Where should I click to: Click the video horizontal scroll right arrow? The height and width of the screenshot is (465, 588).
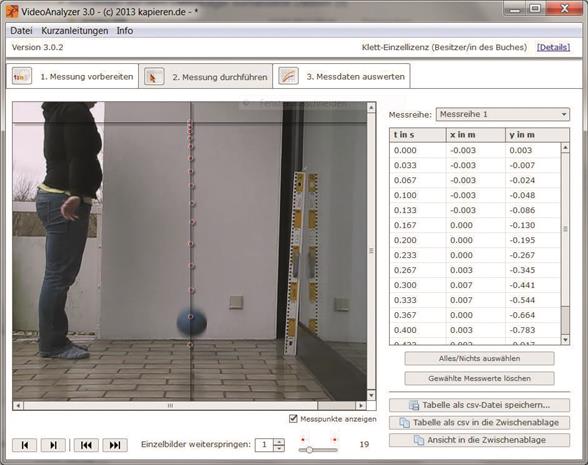click(360, 405)
